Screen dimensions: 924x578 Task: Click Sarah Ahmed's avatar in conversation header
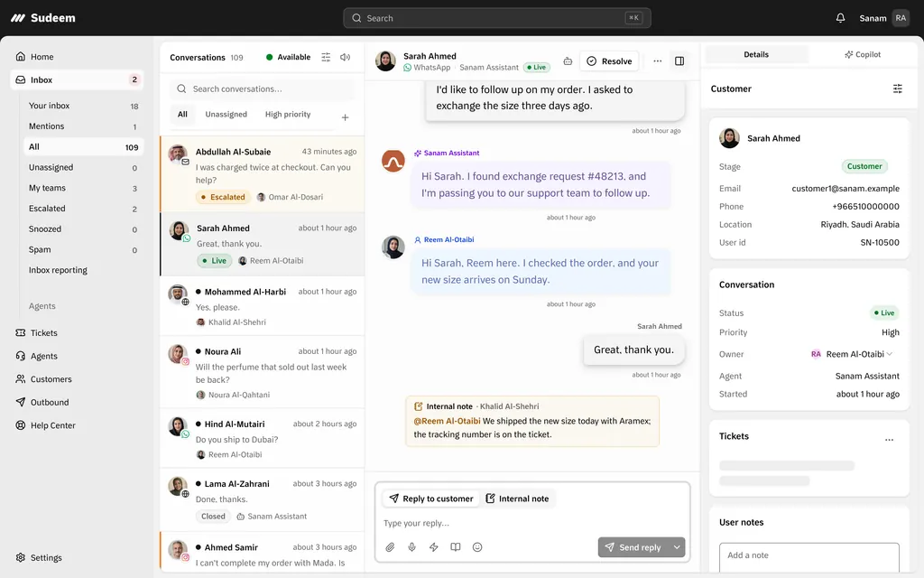385,61
